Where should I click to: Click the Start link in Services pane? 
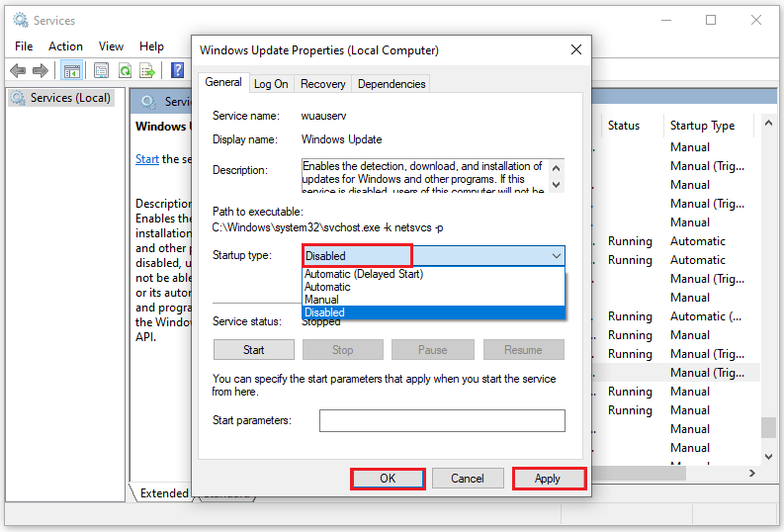[x=147, y=159]
